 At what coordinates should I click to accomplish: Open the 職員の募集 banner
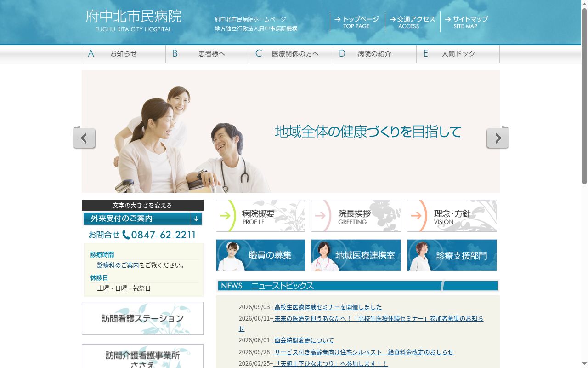click(260, 255)
